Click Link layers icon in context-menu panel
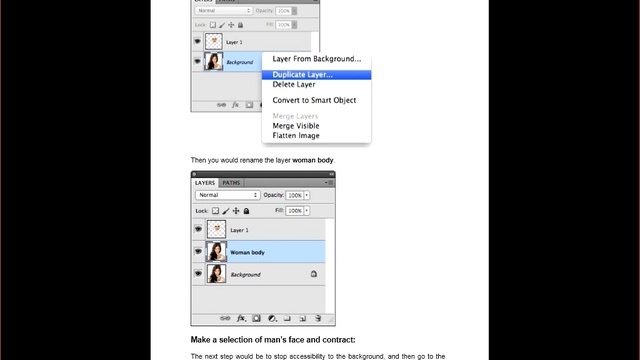 click(x=221, y=105)
